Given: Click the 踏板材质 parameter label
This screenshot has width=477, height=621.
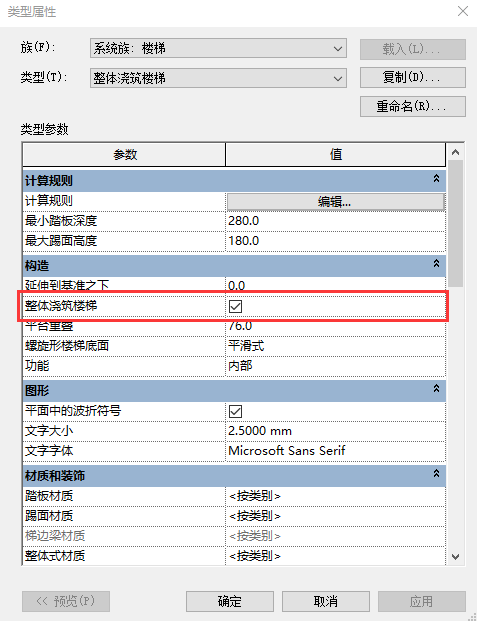Looking at the screenshot, I should [x=49, y=496].
